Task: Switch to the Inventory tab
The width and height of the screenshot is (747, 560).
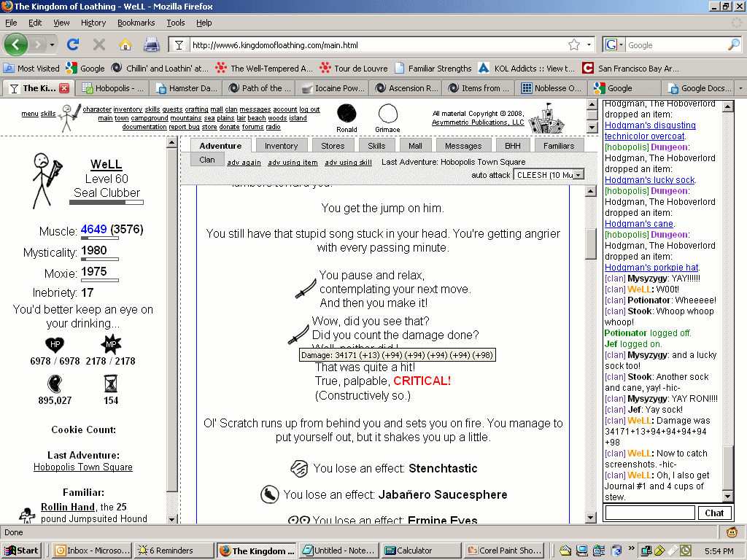Action: [281, 146]
